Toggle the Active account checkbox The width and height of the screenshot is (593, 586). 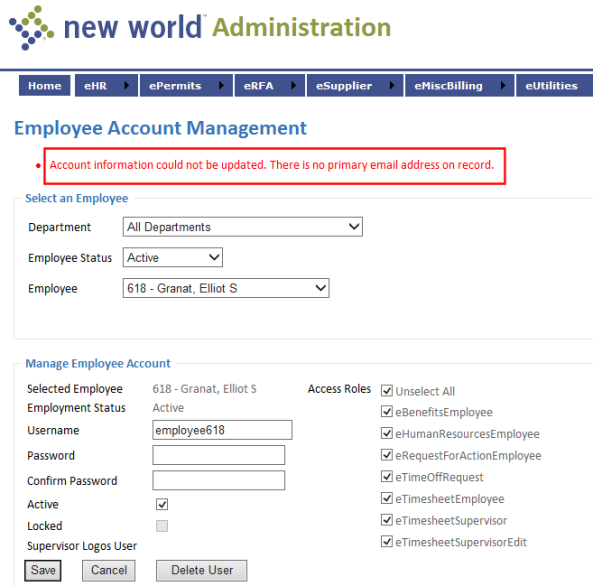[162, 504]
